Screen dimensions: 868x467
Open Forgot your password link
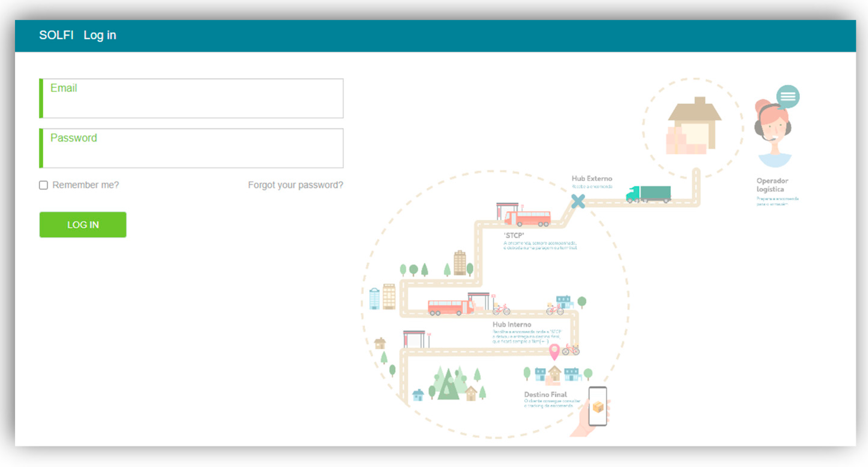(x=295, y=185)
